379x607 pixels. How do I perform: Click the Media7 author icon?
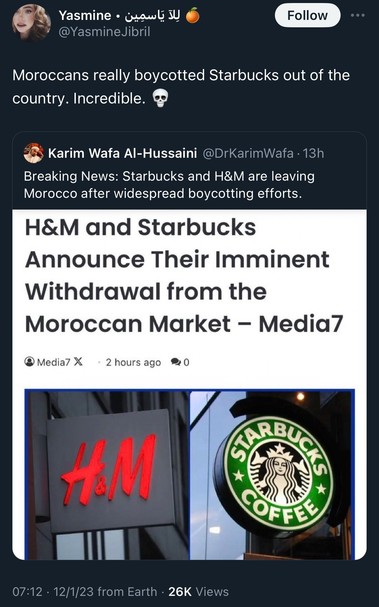tap(29, 362)
